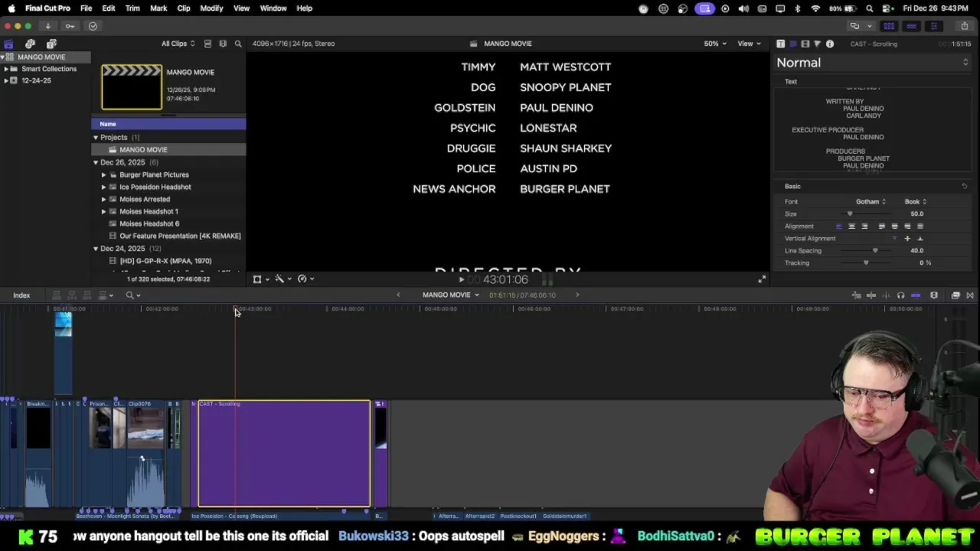Align text to the left
The height and width of the screenshot is (551, 980).
[x=839, y=226]
